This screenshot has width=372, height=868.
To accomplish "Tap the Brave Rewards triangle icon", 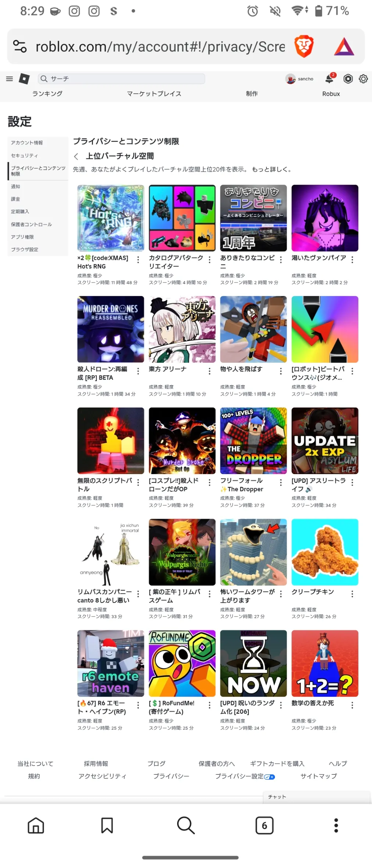I will 344,47.
